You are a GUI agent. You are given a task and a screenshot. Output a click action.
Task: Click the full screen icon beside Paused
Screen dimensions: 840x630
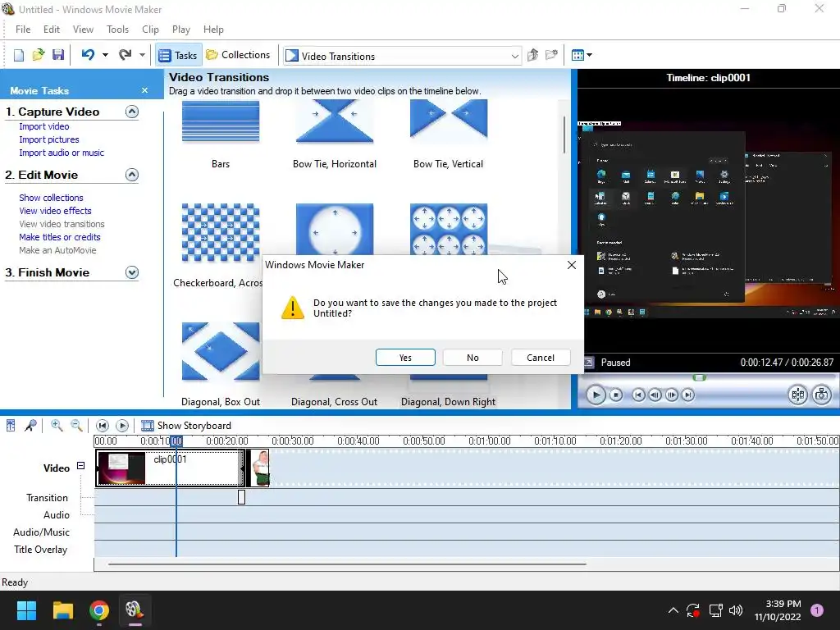[x=589, y=362]
